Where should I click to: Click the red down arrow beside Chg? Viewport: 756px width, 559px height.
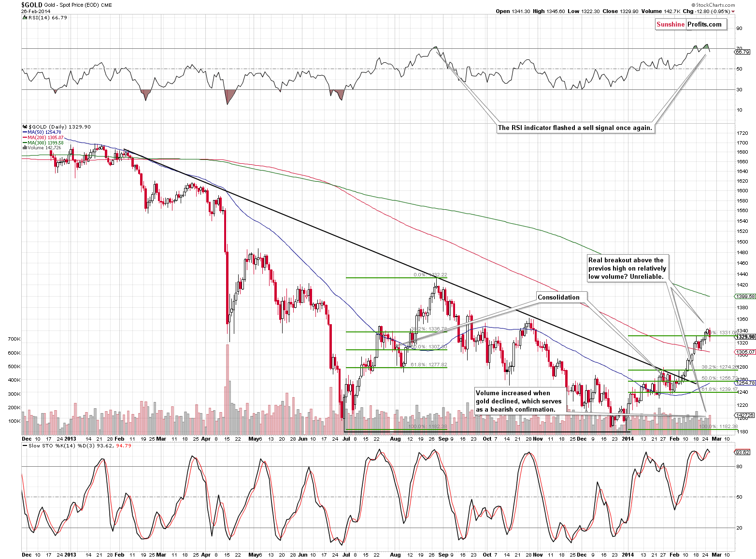(x=733, y=12)
